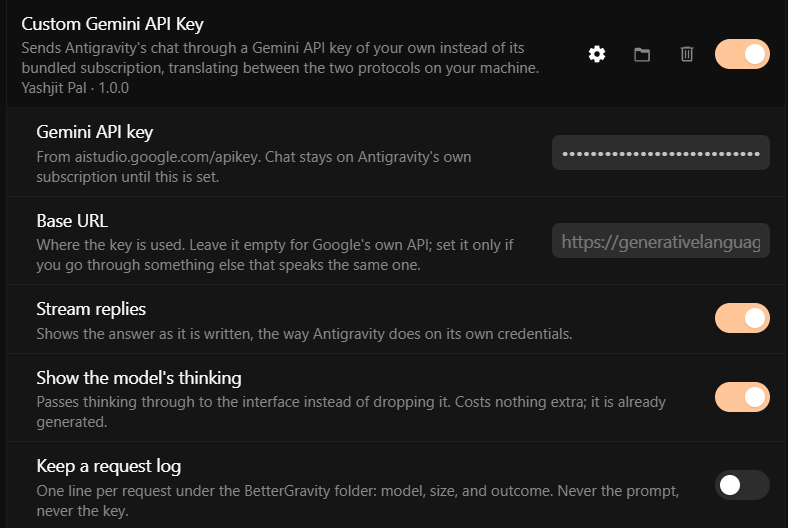
Task: Click description 'Sends Antigravity's chat through a Gemini API key'
Action: [280, 58]
